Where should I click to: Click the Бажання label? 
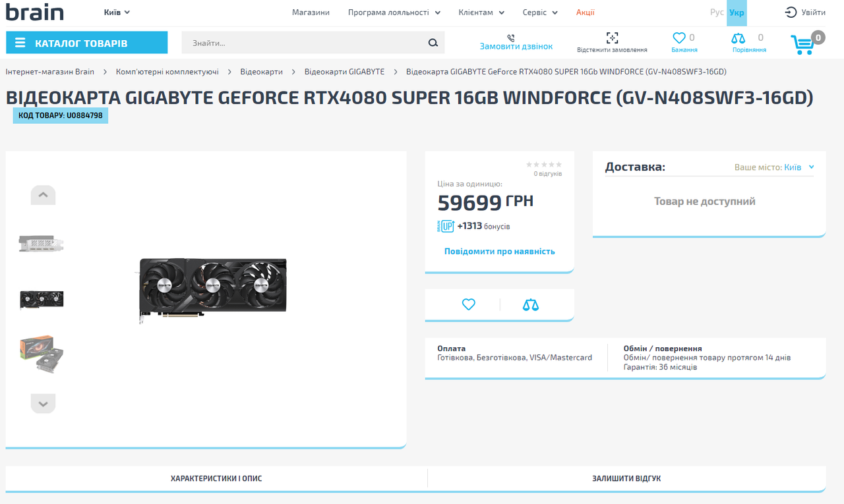click(x=684, y=50)
